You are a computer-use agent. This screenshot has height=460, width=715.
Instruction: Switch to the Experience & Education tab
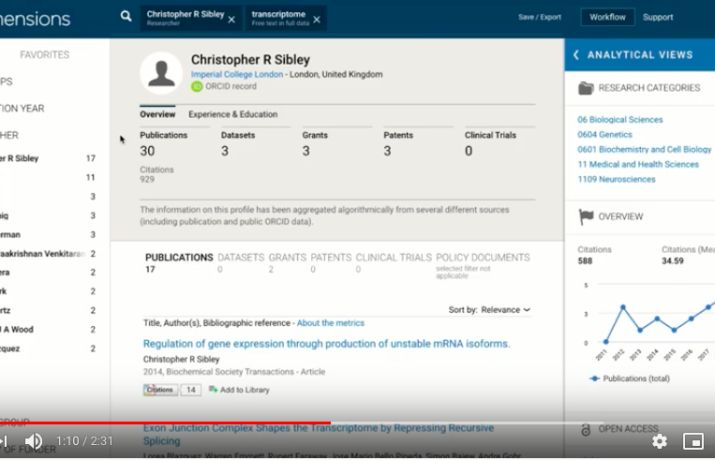pyautogui.click(x=233, y=114)
